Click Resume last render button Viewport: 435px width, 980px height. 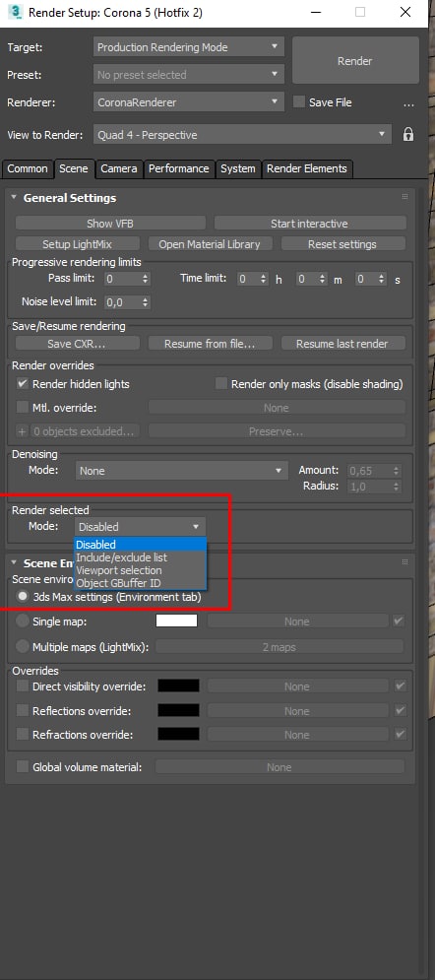tap(342, 343)
